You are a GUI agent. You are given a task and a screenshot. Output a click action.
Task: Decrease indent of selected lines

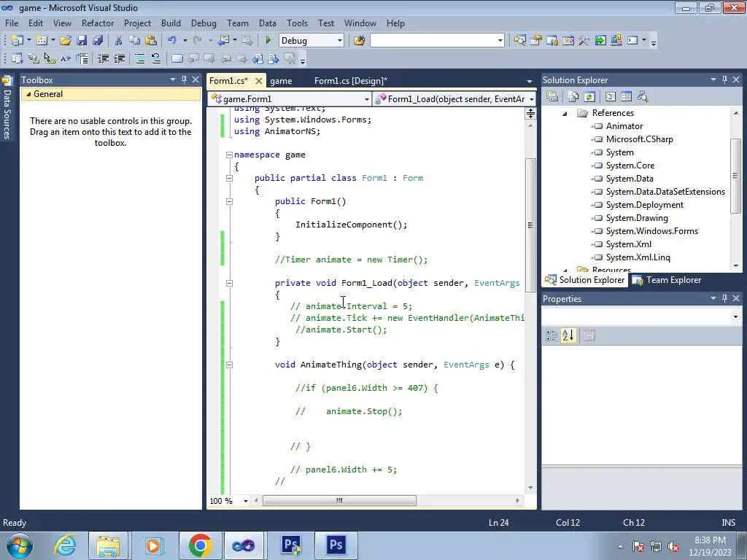(104, 58)
